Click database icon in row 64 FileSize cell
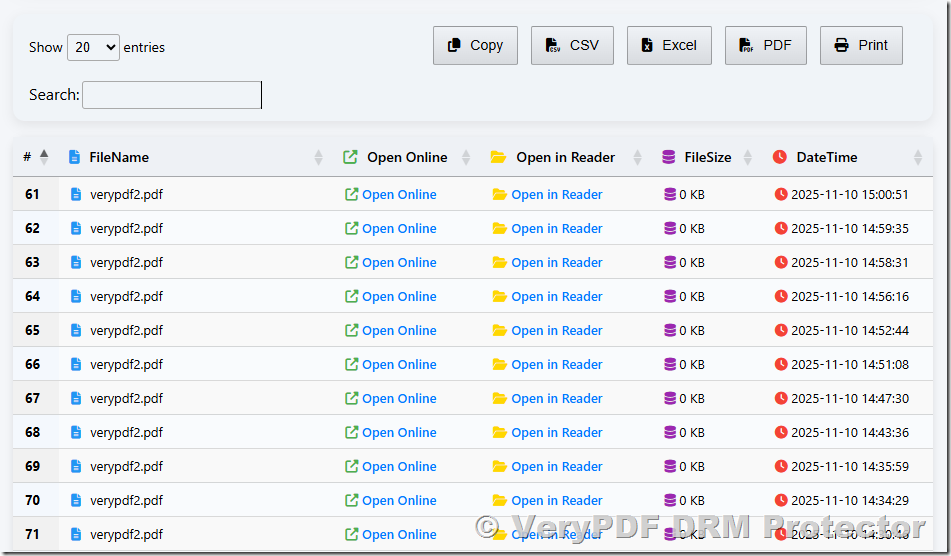 pyautogui.click(x=670, y=296)
